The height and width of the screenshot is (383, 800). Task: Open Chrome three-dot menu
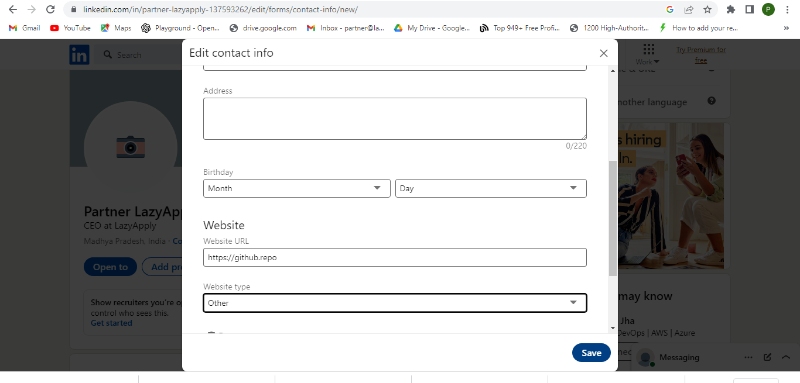pos(788,9)
